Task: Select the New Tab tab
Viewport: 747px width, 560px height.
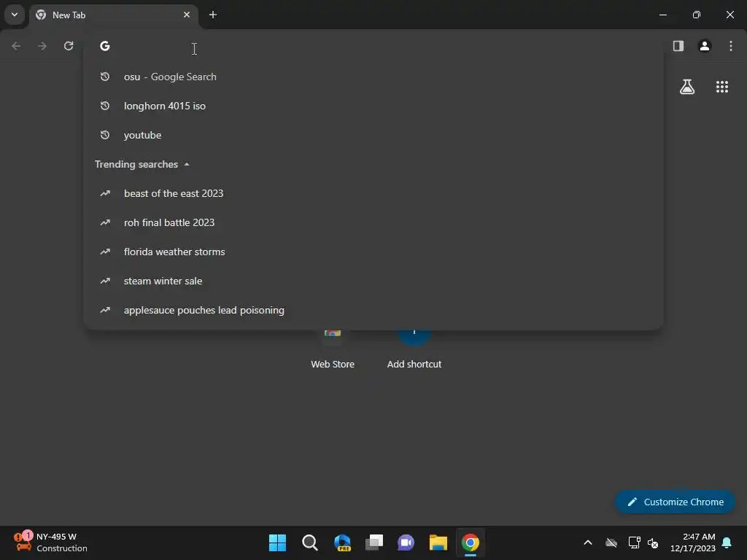Action: (113, 15)
